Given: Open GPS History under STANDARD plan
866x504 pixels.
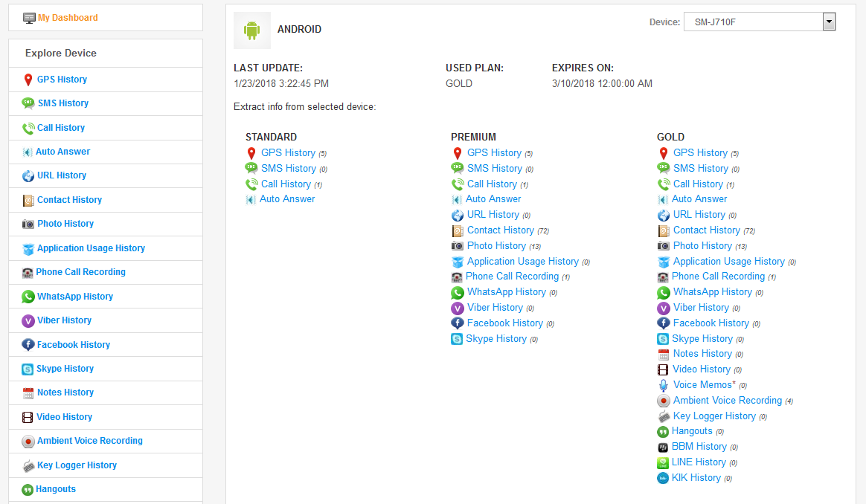Looking at the screenshot, I should click(x=289, y=153).
